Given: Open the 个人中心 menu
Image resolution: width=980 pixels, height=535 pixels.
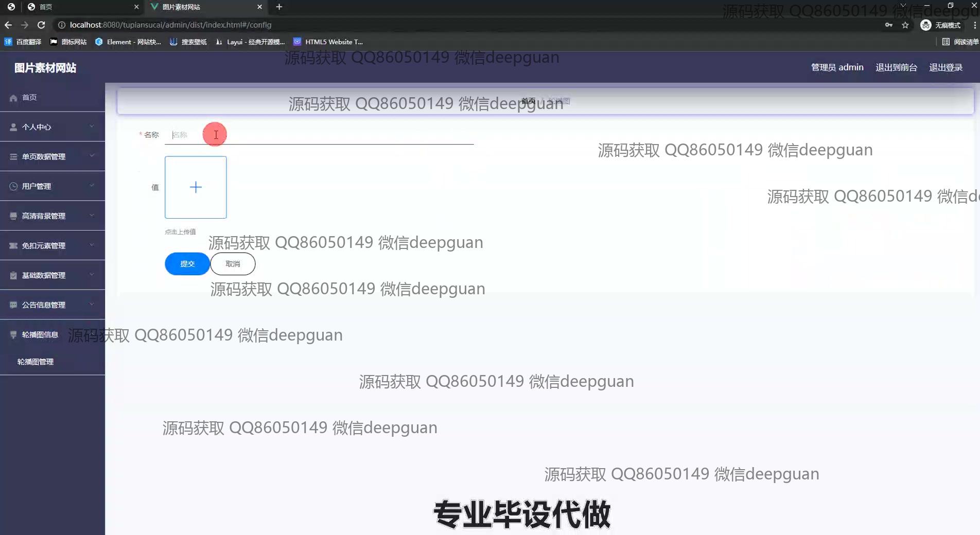Looking at the screenshot, I should (52, 127).
